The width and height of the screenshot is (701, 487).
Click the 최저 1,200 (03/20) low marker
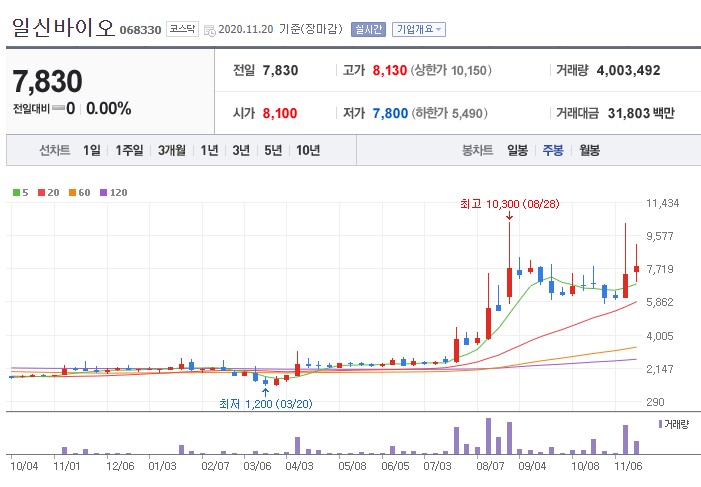click(266, 404)
